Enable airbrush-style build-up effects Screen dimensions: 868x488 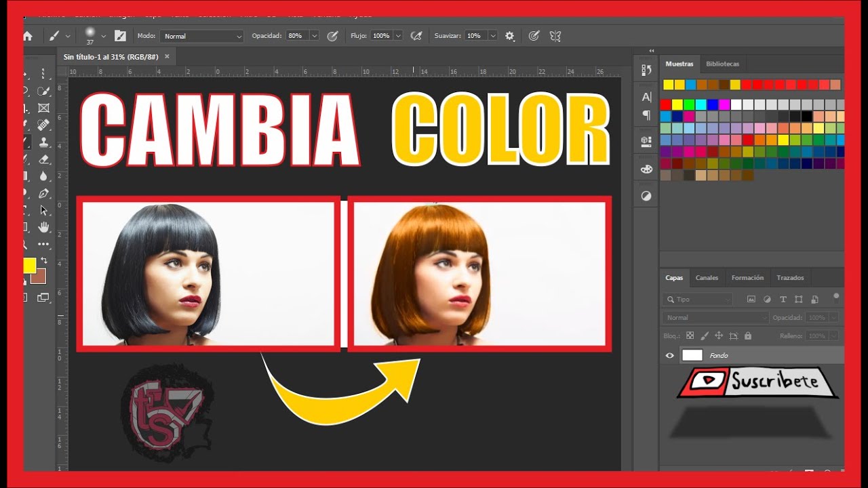[x=416, y=36]
